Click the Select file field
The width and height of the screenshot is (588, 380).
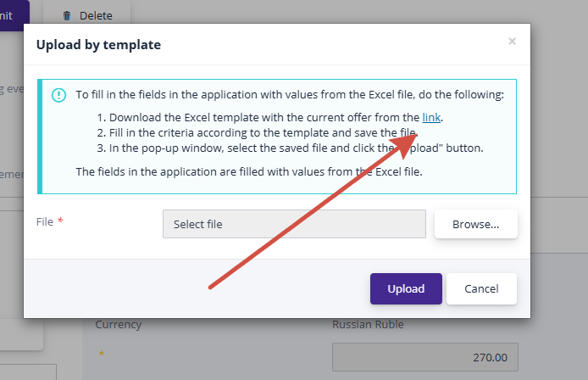click(x=294, y=224)
